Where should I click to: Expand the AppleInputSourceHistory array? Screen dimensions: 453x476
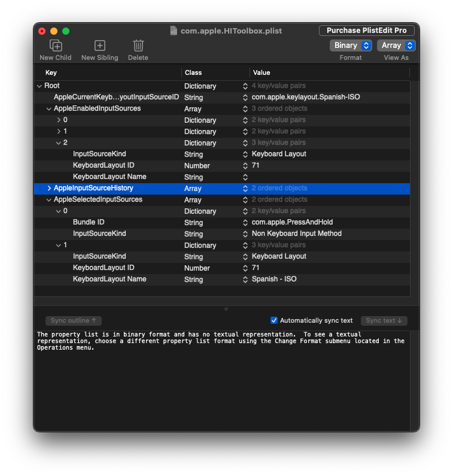coord(49,189)
